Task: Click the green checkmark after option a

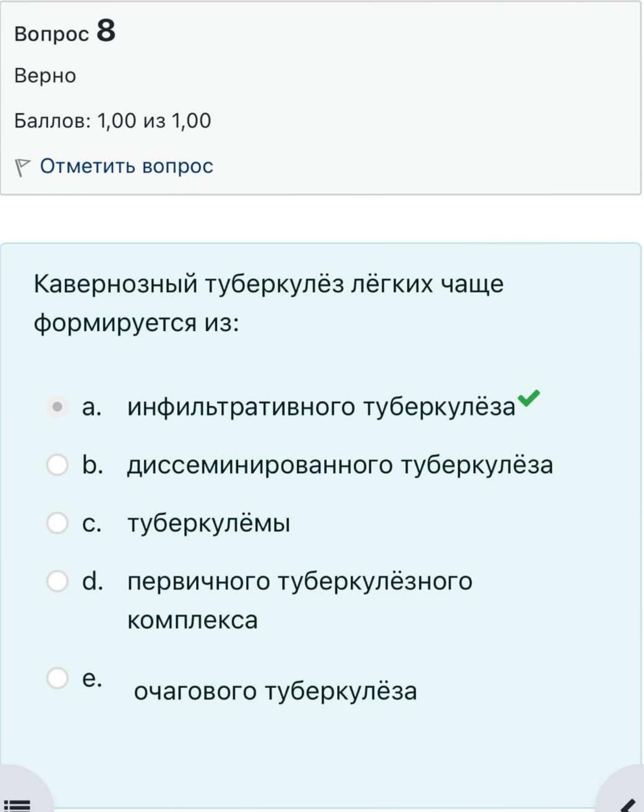Action: click(x=528, y=397)
